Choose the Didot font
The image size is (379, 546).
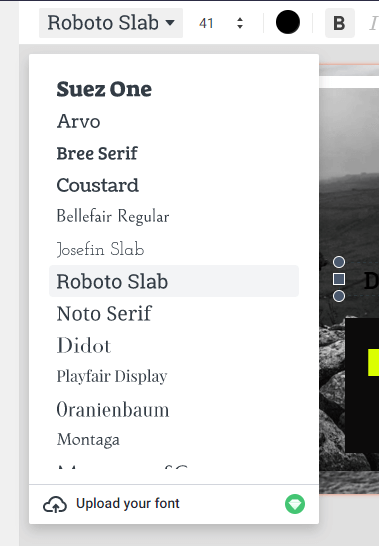click(84, 345)
